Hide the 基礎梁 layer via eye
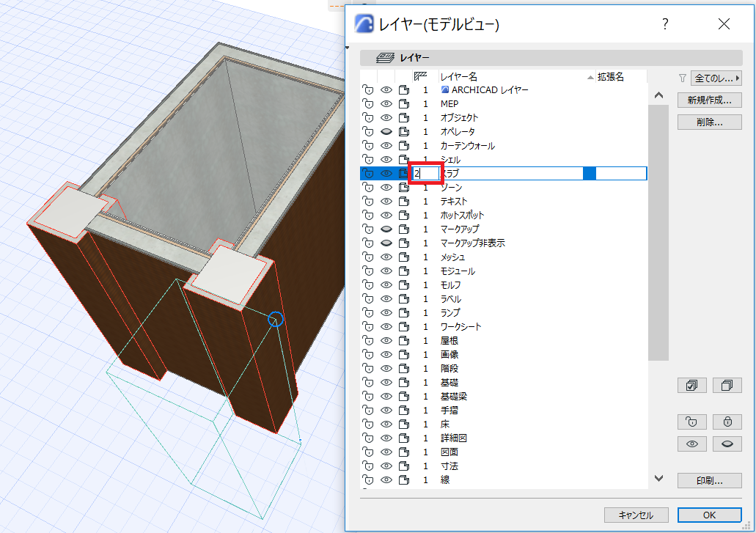 [386, 396]
